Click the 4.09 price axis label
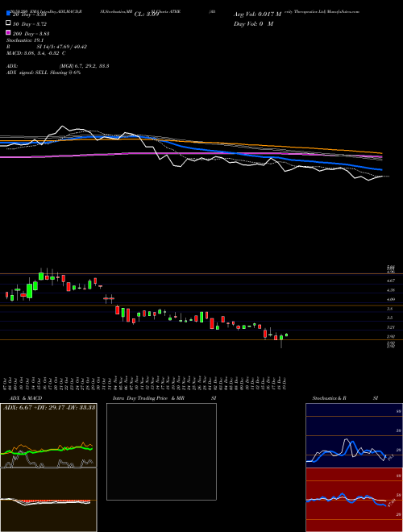Screen dimensions: 403x532 coord(390,299)
